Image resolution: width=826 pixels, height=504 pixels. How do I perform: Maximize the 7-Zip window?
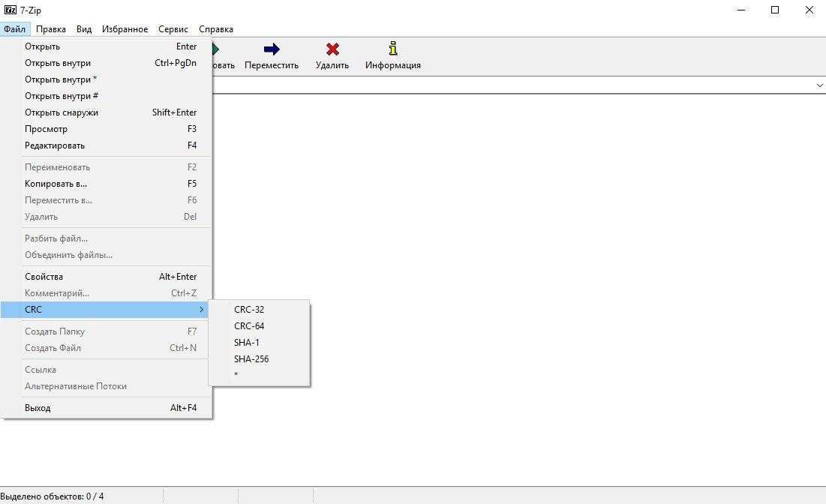pyautogui.click(x=775, y=10)
